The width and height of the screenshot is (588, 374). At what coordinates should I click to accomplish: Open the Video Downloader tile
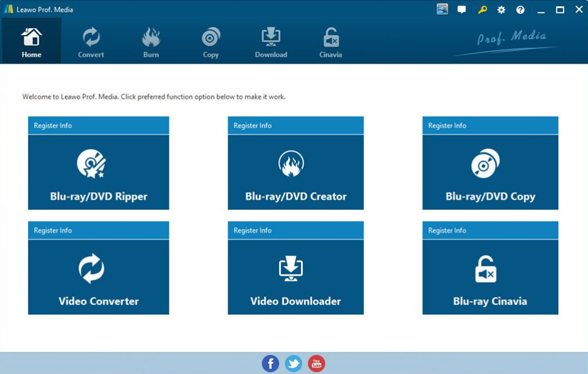tap(295, 277)
